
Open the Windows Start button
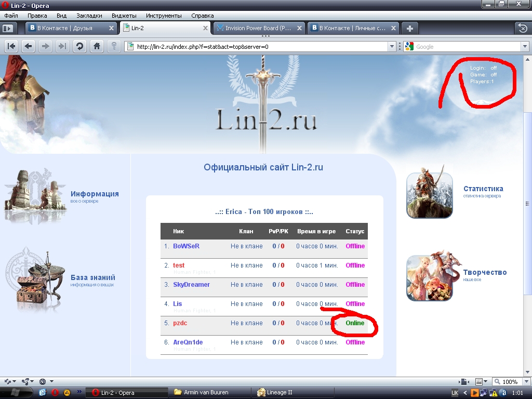pos(16,393)
